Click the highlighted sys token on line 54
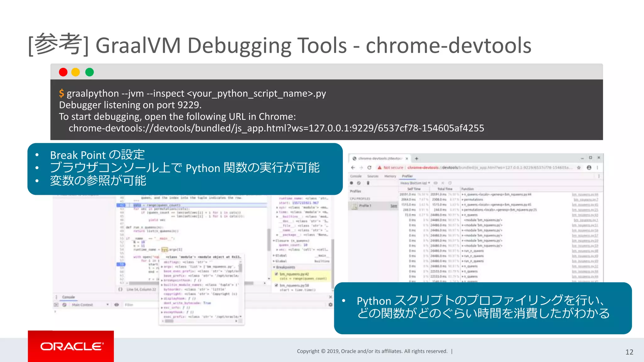Image resolution: width=644 pixels, height=362 pixels. [165, 250]
